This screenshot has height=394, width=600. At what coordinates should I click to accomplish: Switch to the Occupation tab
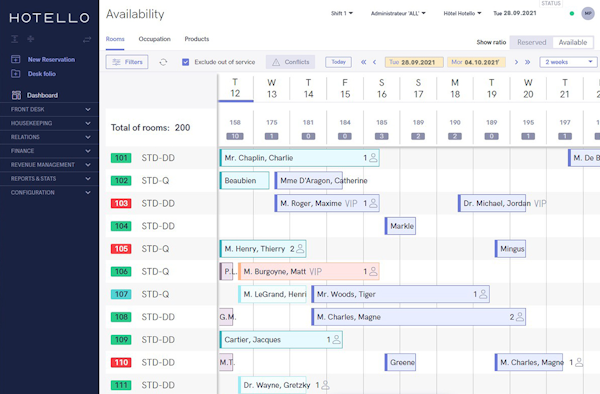[155, 39]
